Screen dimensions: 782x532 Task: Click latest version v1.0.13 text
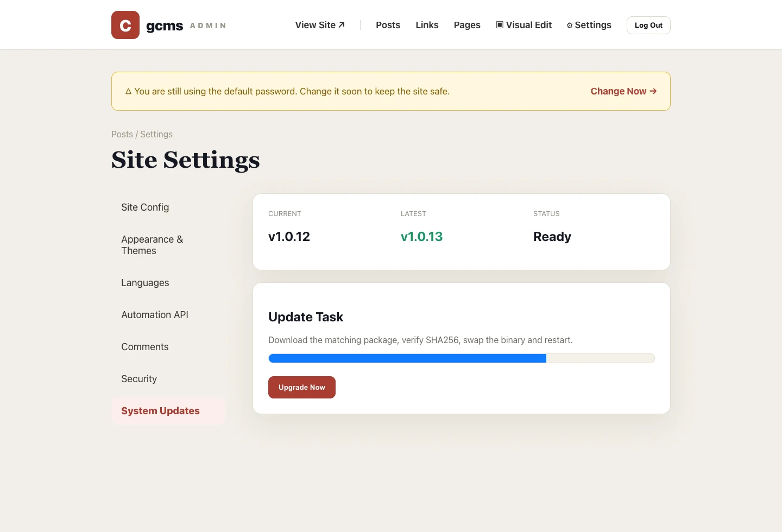coord(421,237)
